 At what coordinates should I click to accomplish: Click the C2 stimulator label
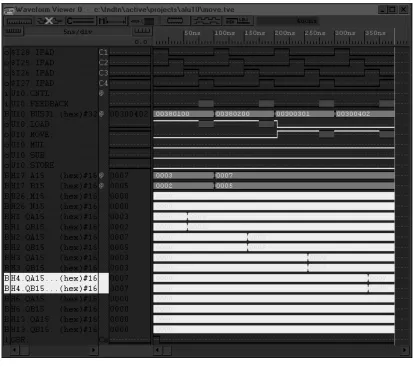point(103,63)
